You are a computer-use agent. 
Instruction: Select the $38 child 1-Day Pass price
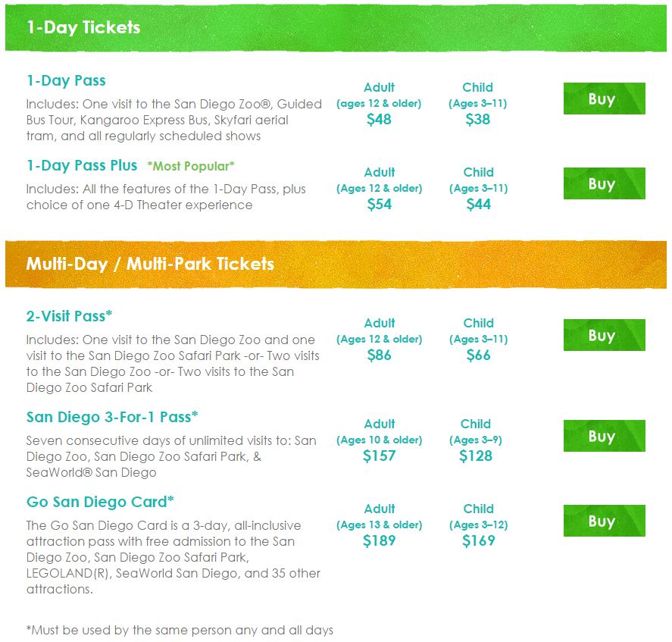(x=478, y=119)
